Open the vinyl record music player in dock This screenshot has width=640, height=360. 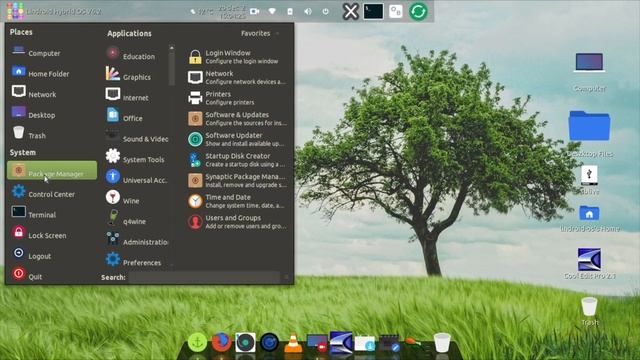point(245,342)
